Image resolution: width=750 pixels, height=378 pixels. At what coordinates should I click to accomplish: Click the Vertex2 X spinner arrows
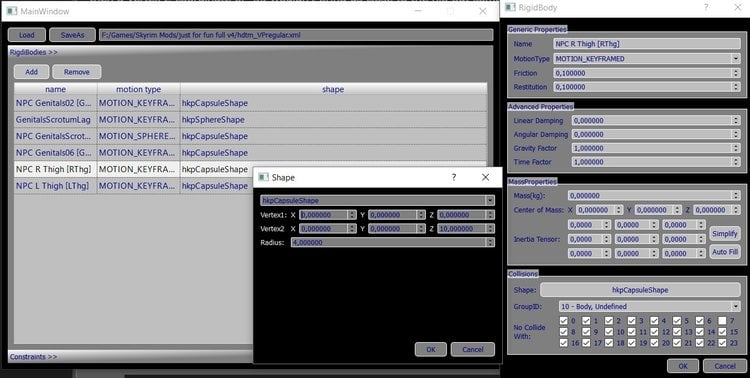353,229
